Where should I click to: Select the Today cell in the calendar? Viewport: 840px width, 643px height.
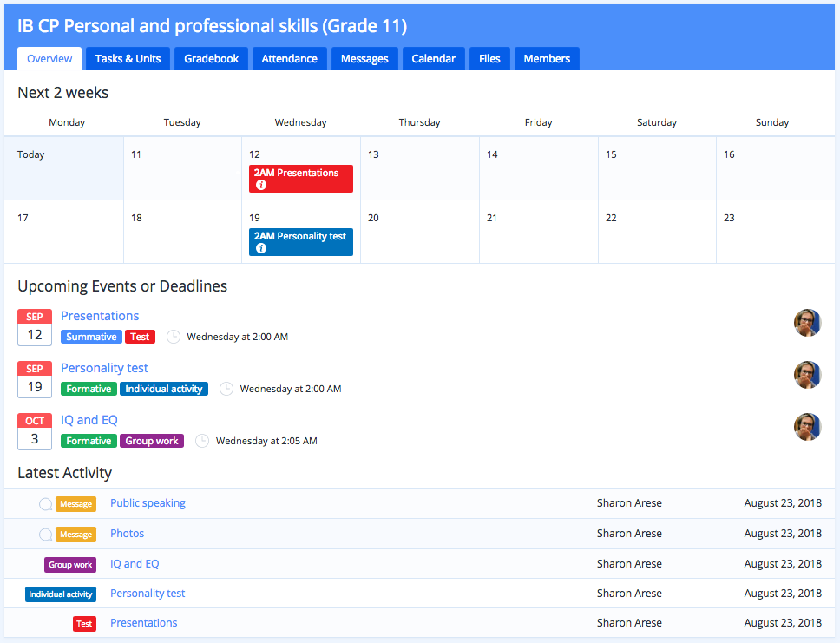63,168
